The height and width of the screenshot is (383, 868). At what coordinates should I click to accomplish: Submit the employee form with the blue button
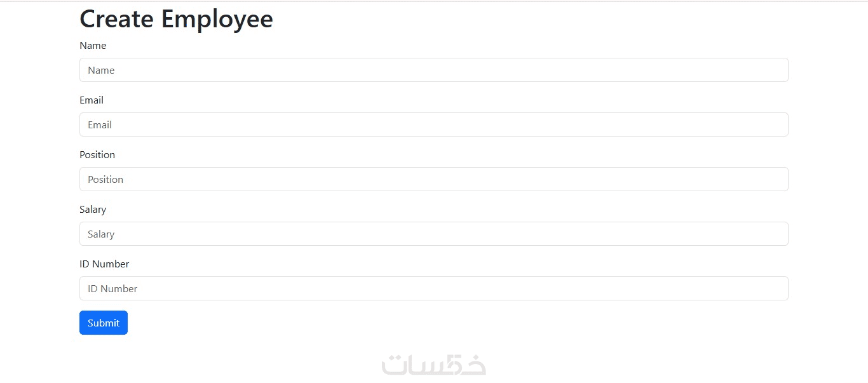104,323
